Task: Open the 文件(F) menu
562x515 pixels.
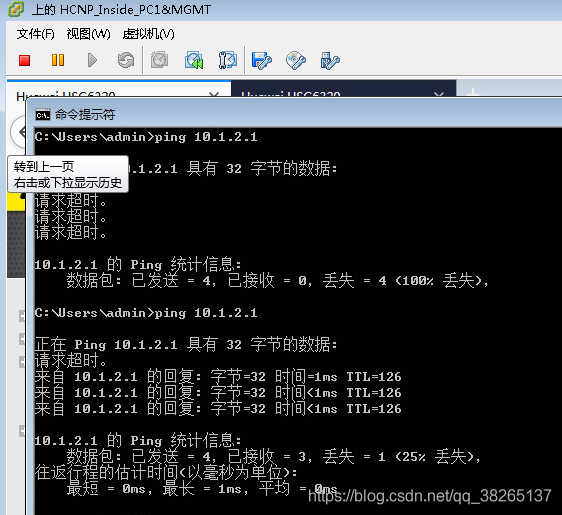Action: coord(35,34)
